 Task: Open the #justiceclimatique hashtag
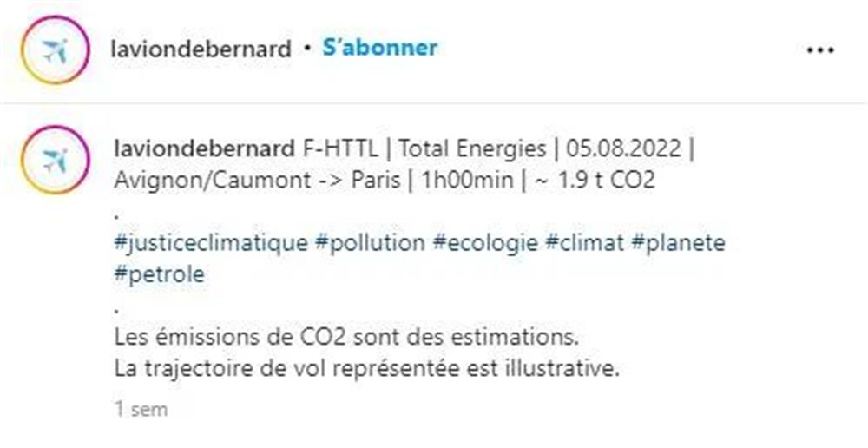pyautogui.click(x=210, y=243)
